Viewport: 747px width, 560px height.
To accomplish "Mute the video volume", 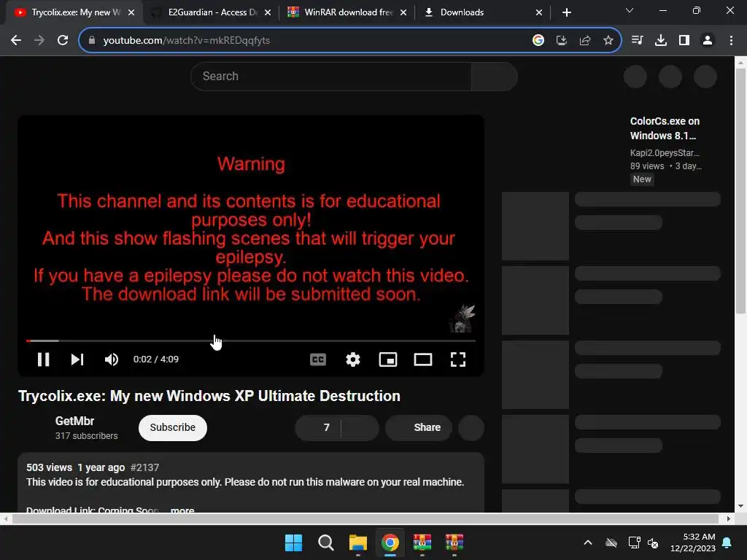I will point(112,359).
